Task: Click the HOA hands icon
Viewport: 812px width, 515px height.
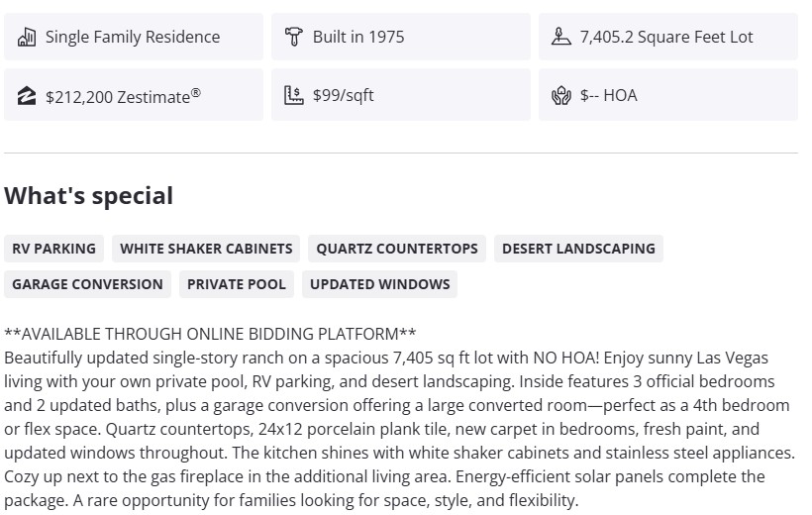Action: tap(561, 96)
